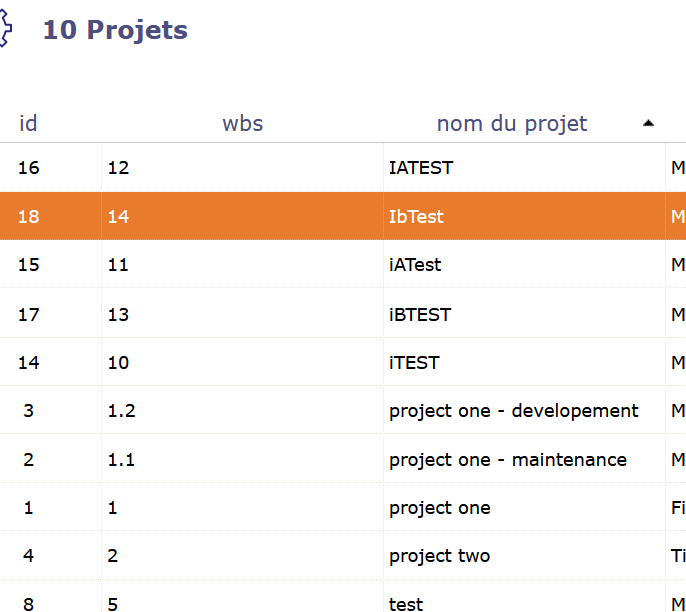Screen dimensions: 686x612
Task: Click id cell 16
Action: pyautogui.click(x=29, y=168)
